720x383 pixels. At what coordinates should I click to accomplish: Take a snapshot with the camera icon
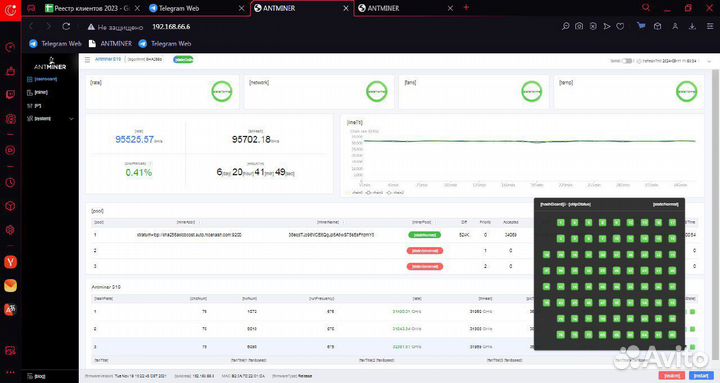pyautogui.click(x=579, y=27)
